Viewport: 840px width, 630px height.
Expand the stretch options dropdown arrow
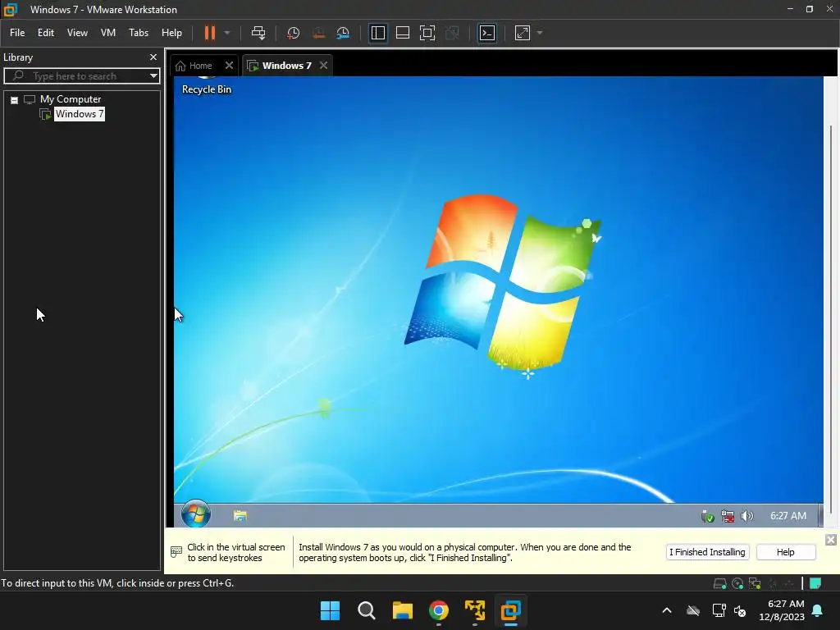click(540, 33)
